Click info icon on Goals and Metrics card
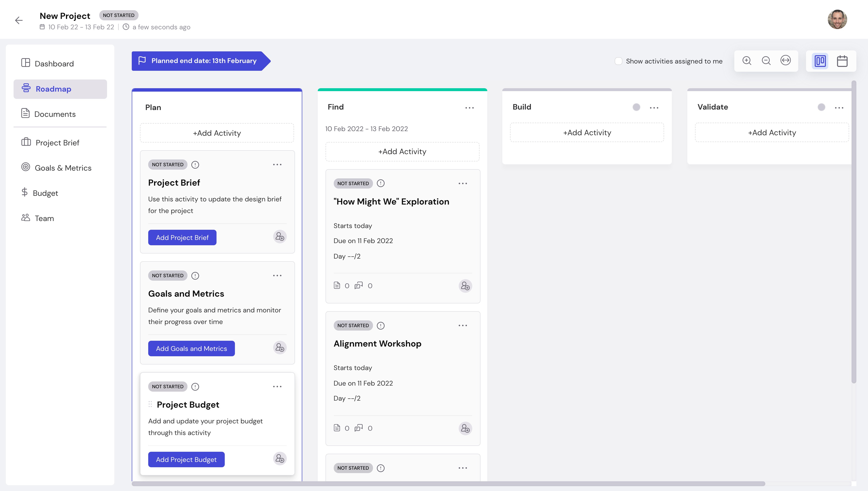The height and width of the screenshot is (491, 868). click(x=195, y=276)
